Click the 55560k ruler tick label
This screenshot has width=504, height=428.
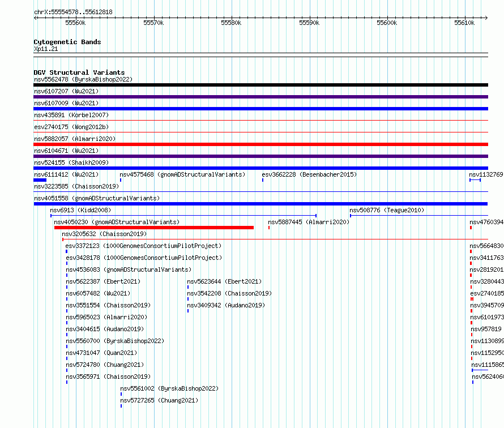click(x=75, y=23)
